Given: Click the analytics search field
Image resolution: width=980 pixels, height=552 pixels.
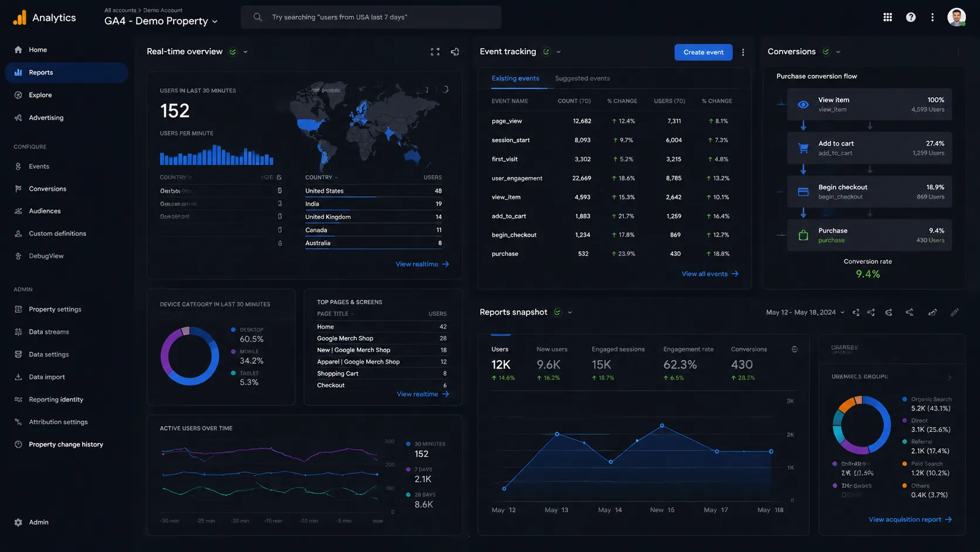Looking at the screenshot, I should tap(371, 17).
